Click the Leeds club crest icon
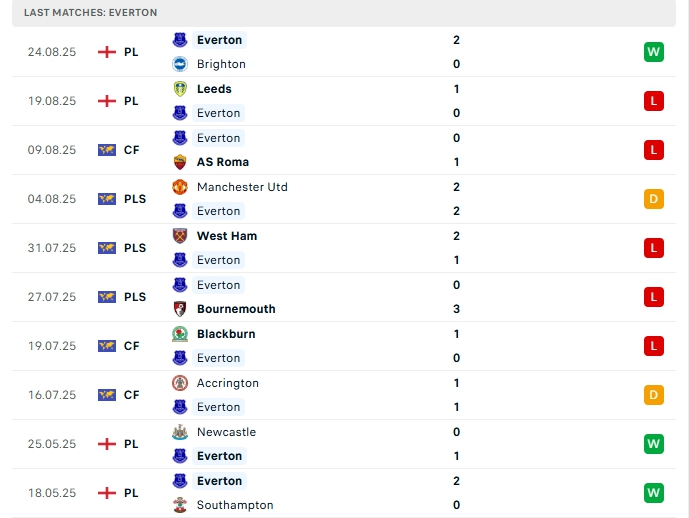 (180, 88)
